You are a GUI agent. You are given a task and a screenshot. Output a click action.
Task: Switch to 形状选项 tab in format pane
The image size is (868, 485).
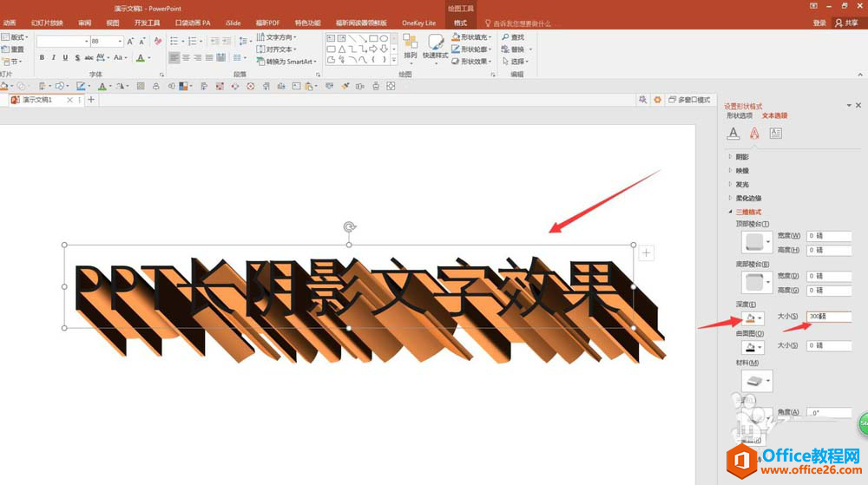click(740, 115)
